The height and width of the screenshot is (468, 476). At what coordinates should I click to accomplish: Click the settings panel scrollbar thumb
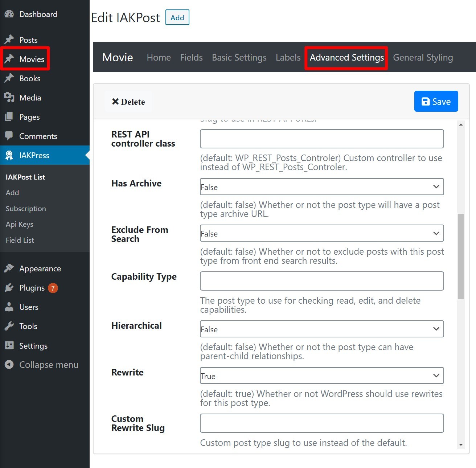[461, 256]
